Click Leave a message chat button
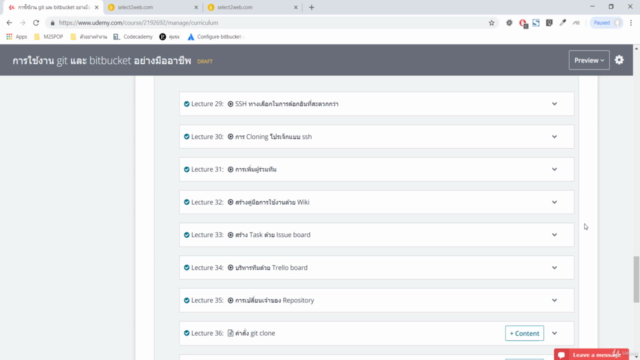Screen dimensions: 640x360 point(591,354)
